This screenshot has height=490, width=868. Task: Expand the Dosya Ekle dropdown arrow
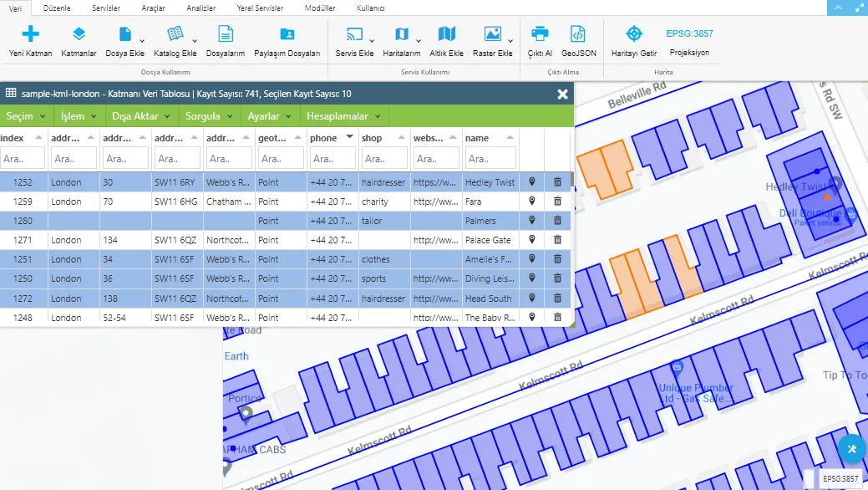point(142,41)
